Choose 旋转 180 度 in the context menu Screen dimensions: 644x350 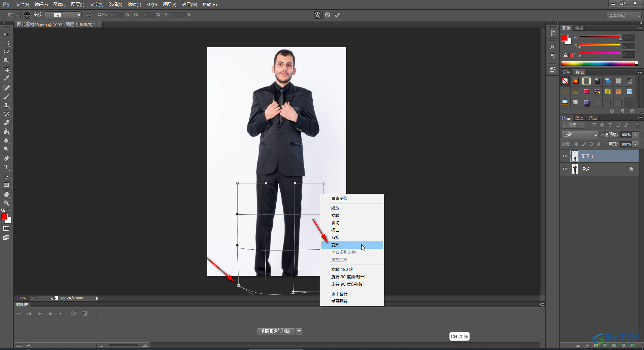pos(352,270)
